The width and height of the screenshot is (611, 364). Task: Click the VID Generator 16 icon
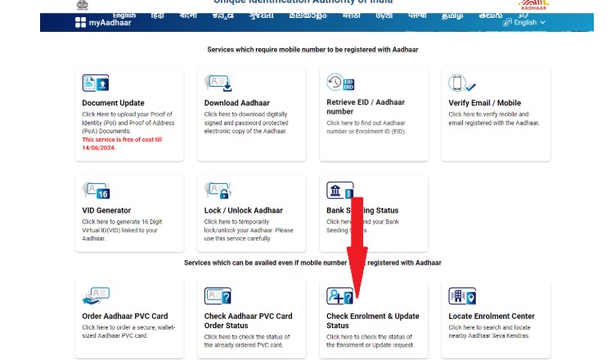tap(97, 191)
